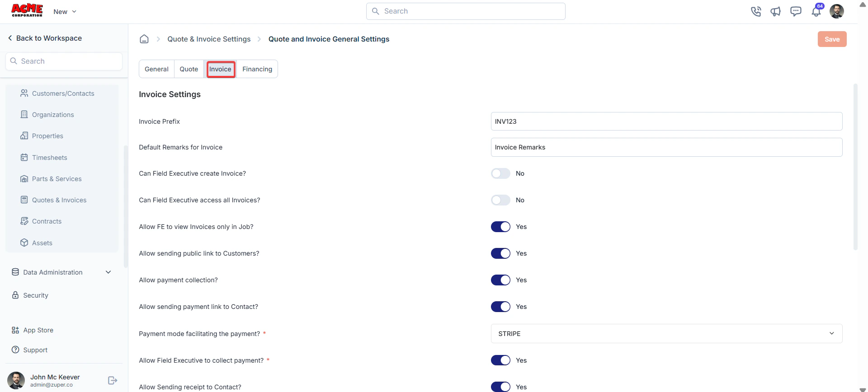Open Contracts in sidebar
The width and height of the screenshot is (868, 392).
(x=47, y=221)
